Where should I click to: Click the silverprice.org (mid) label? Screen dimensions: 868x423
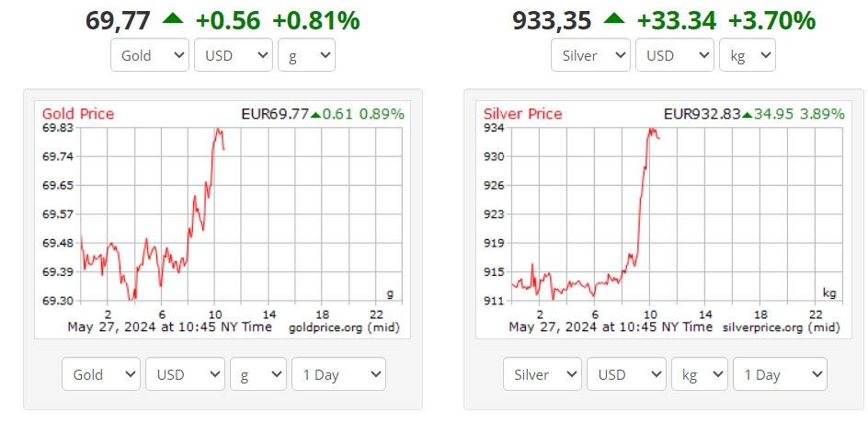pyautogui.click(x=781, y=327)
